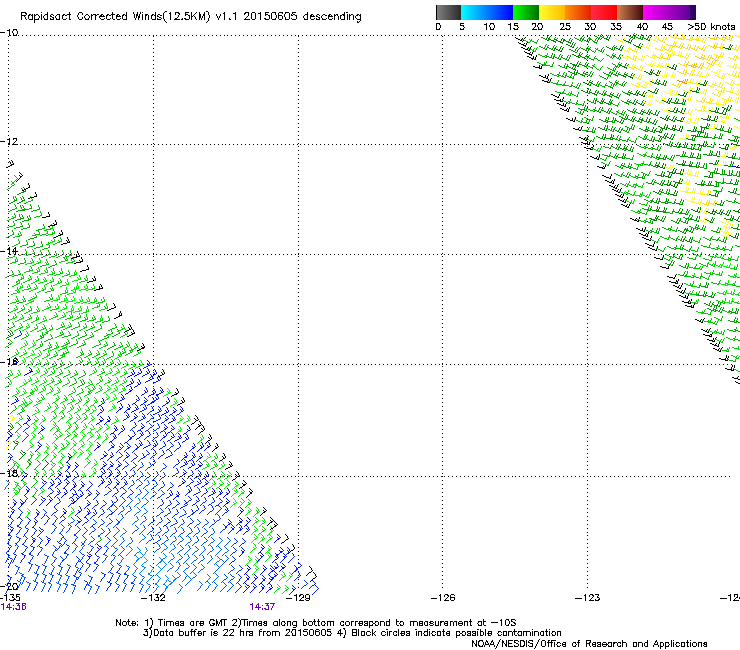Click the -126 longitude axis label
740x650 pixels.
(443, 598)
